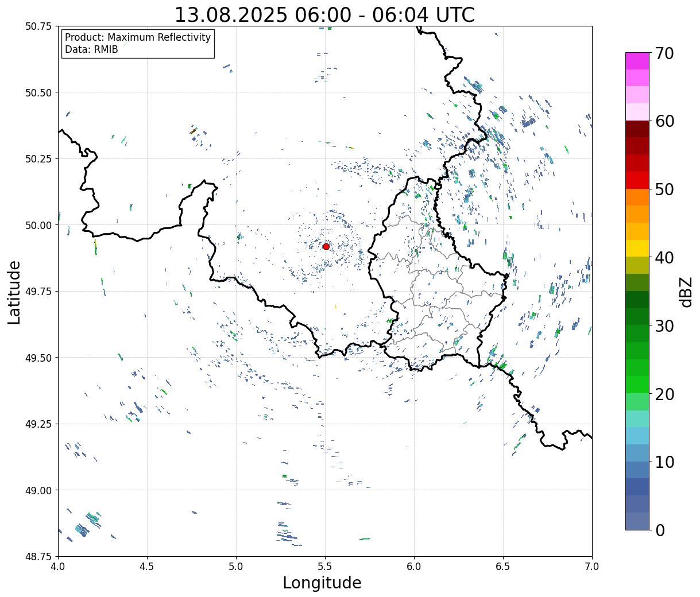Click the dark green colorbar segment near 30
Image resolution: width=700 pixels, height=597 pixels.
(x=637, y=317)
